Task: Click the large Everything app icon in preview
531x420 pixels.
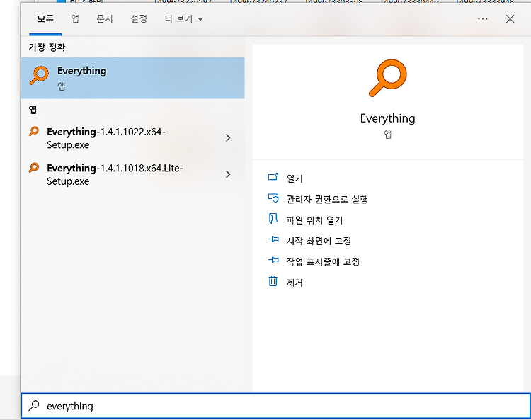Action: [x=388, y=78]
